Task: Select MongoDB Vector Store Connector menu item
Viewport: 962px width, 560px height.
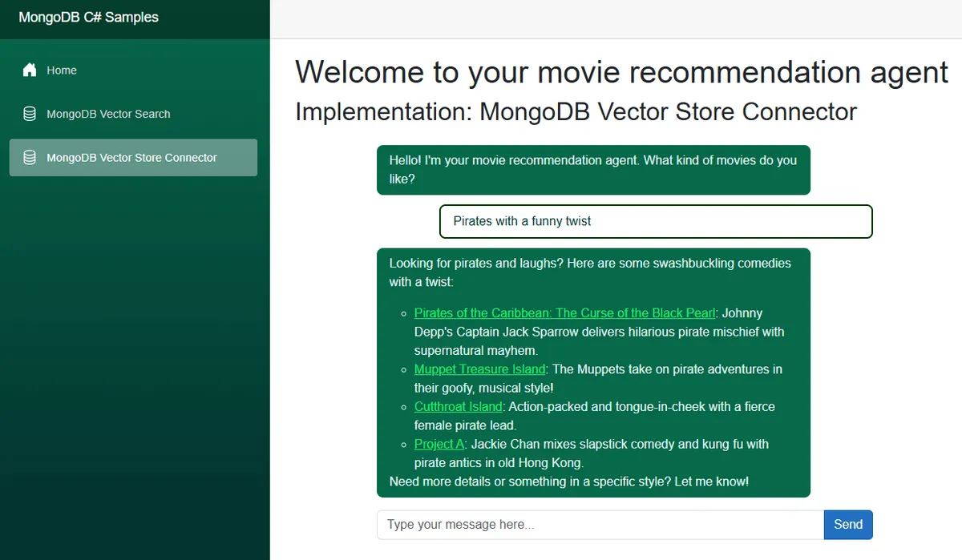Action: click(x=133, y=158)
